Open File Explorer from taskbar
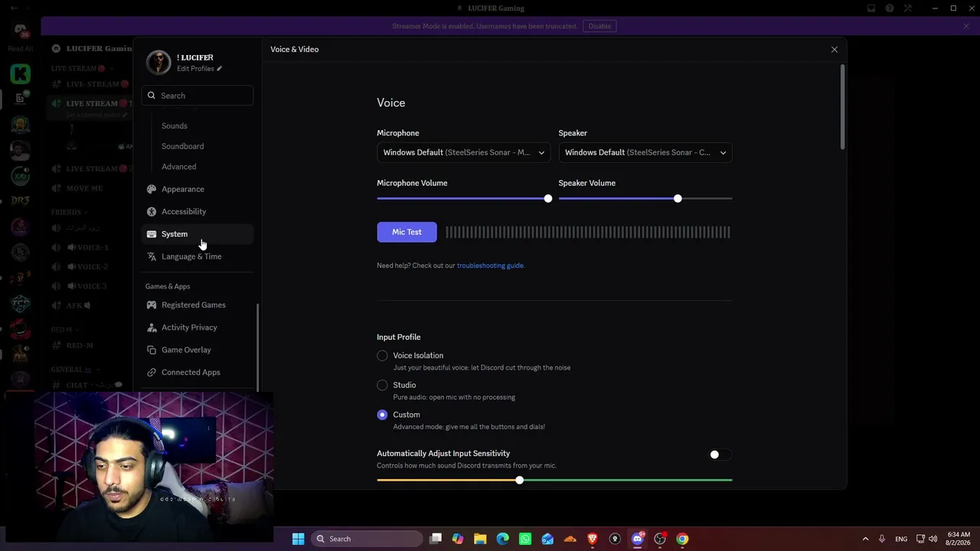The height and width of the screenshot is (551, 980). point(480,539)
